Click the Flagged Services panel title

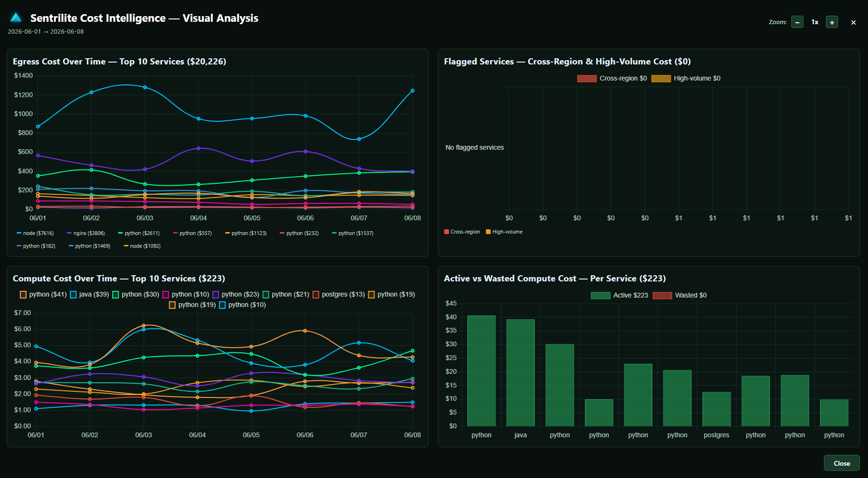point(567,62)
